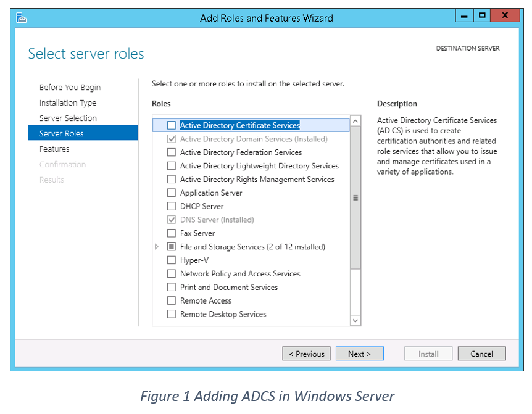
Task: Maximize the wizard window
Action: click(x=482, y=15)
